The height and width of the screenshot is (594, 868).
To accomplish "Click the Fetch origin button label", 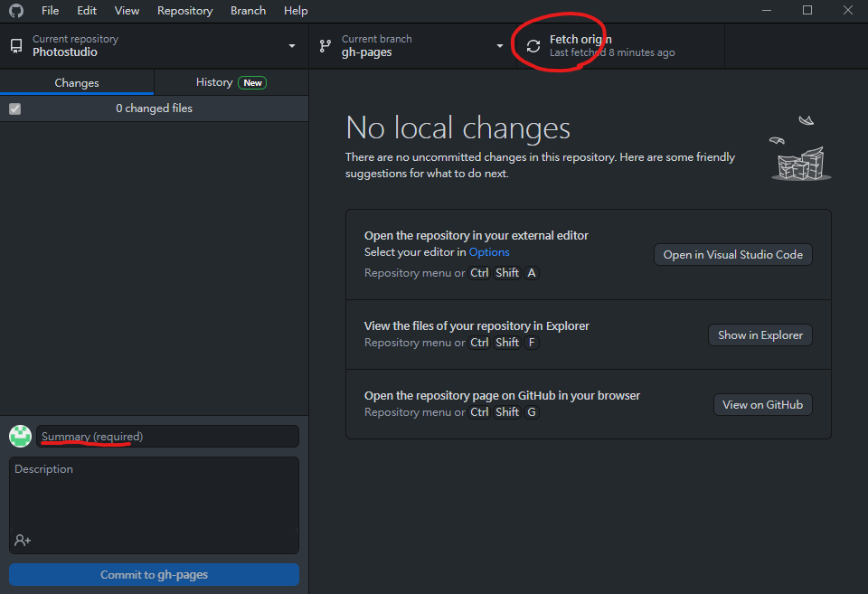I will 580,39.
